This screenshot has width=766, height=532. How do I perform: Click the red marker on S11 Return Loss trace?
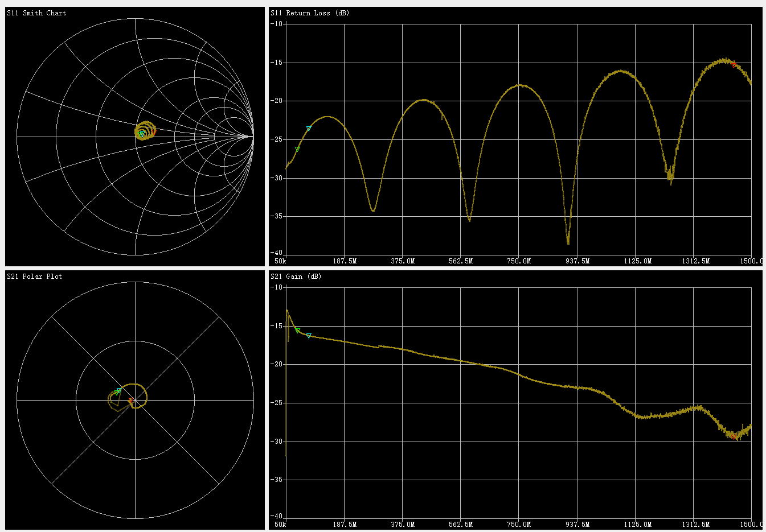(734, 64)
